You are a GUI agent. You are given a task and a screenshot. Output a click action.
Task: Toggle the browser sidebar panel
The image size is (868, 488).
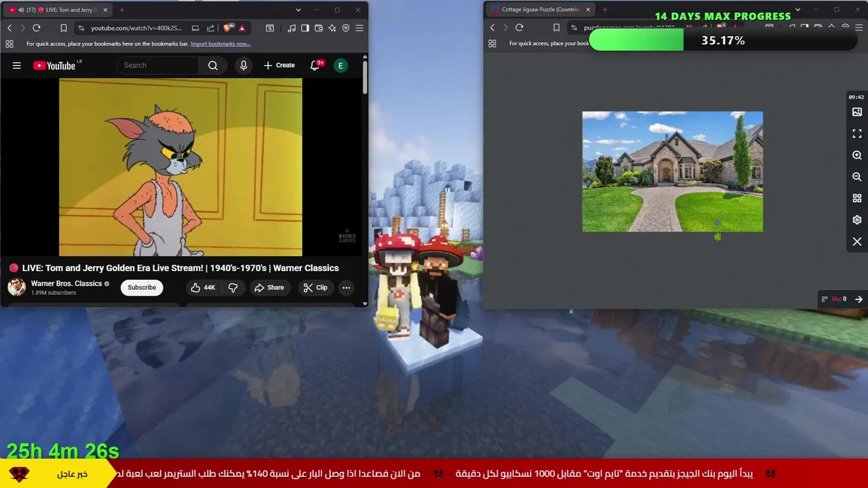coord(305,28)
